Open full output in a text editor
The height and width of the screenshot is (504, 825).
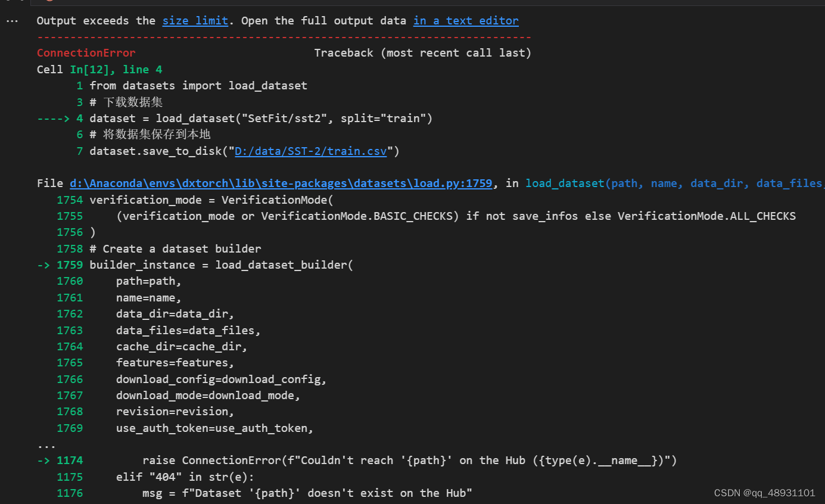465,20
